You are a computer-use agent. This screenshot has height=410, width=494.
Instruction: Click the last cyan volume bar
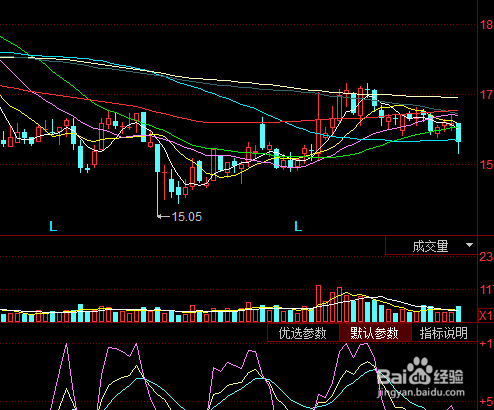pos(459,314)
